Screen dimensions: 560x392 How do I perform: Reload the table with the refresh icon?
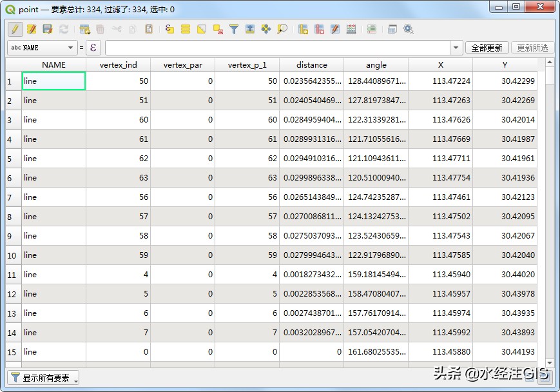pos(64,29)
